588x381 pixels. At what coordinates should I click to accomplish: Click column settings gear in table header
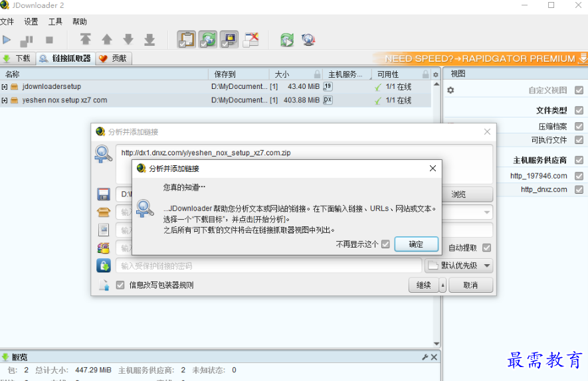435,74
